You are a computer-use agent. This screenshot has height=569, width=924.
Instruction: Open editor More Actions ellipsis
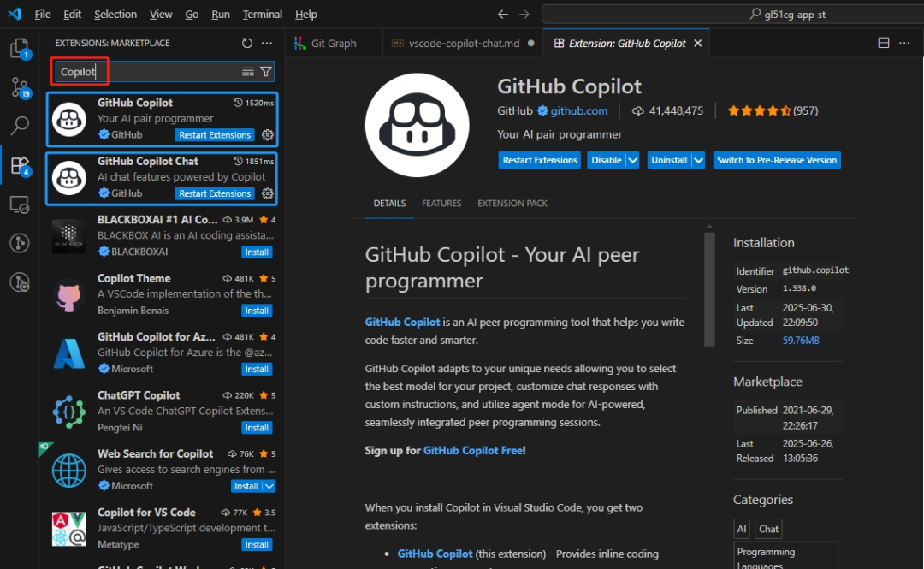pos(904,43)
